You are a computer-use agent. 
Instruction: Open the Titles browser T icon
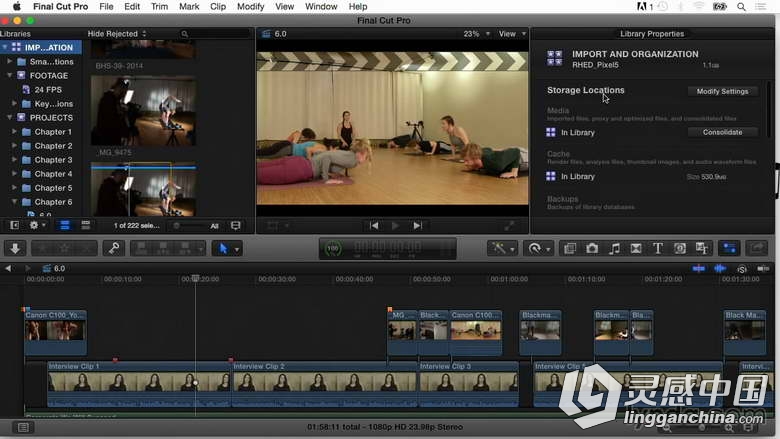[x=658, y=248]
